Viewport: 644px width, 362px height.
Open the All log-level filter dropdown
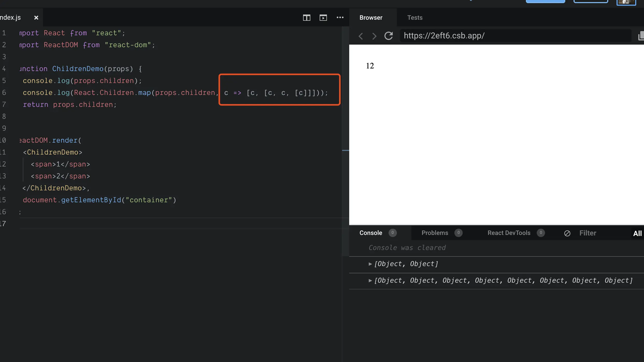coord(637,233)
